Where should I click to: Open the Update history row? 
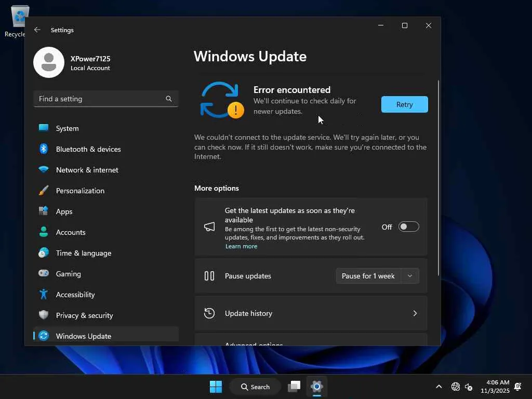pyautogui.click(x=311, y=313)
